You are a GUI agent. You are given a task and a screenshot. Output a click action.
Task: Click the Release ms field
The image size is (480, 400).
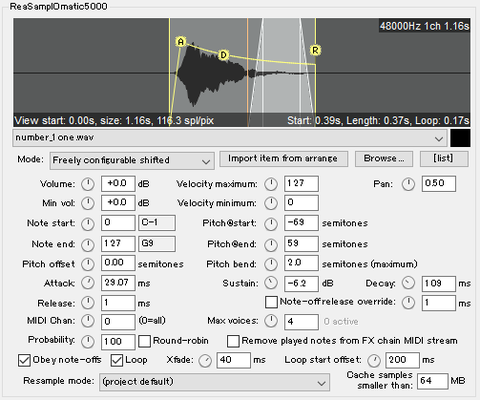[x=118, y=303]
